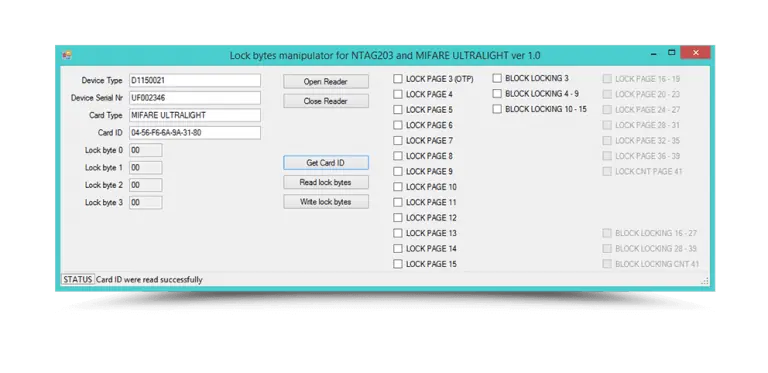Click the disabled LOCK PAGE 36 - 39 checkbox
This screenshot has height=373, width=768.
(x=607, y=156)
